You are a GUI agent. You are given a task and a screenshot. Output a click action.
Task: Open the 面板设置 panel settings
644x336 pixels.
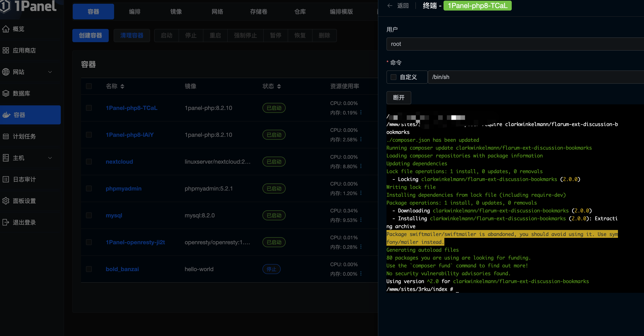(24, 201)
